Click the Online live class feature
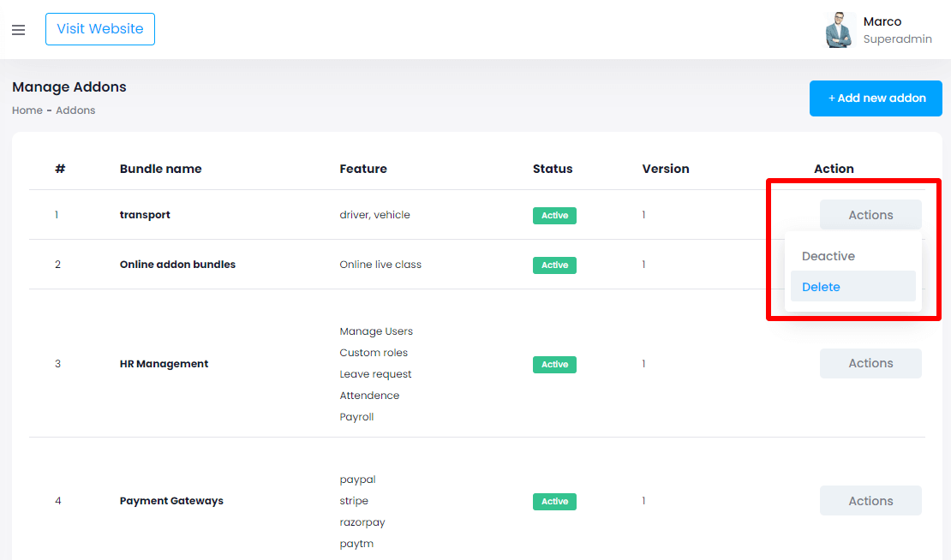 (x=380, y=265)
